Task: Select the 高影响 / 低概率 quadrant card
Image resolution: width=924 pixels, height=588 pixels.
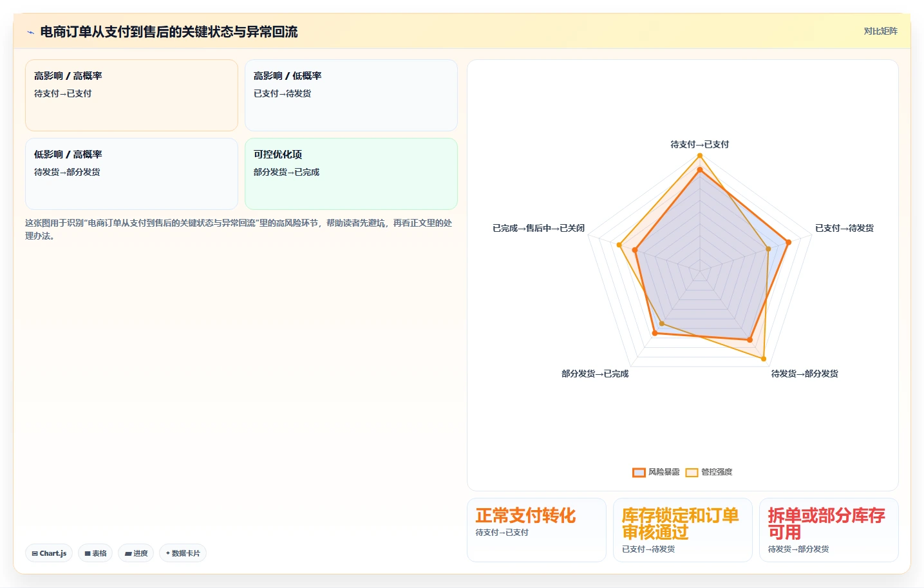Action: click(x=351, y=95)
